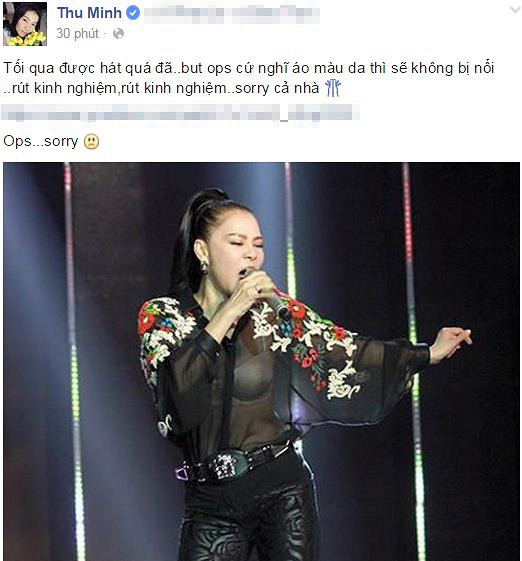Open the '30 phút' post timestamp
Screen dimensions: 522x561
(x=77, y=34)
